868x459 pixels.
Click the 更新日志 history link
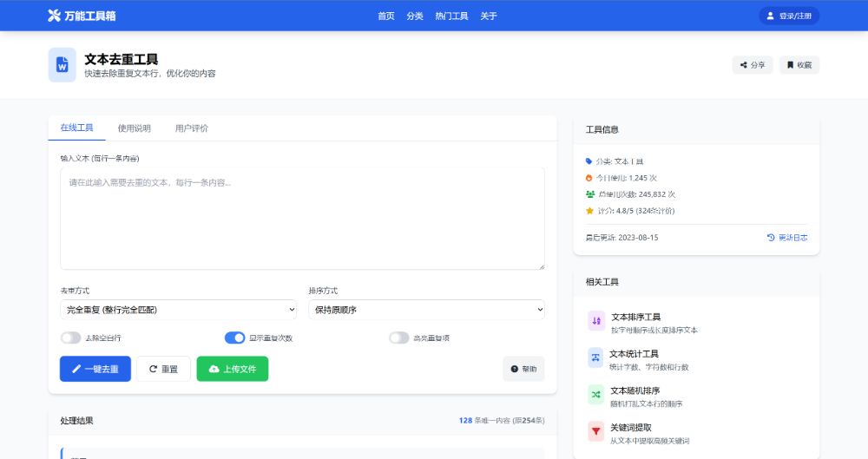click(x=787, y=237)
